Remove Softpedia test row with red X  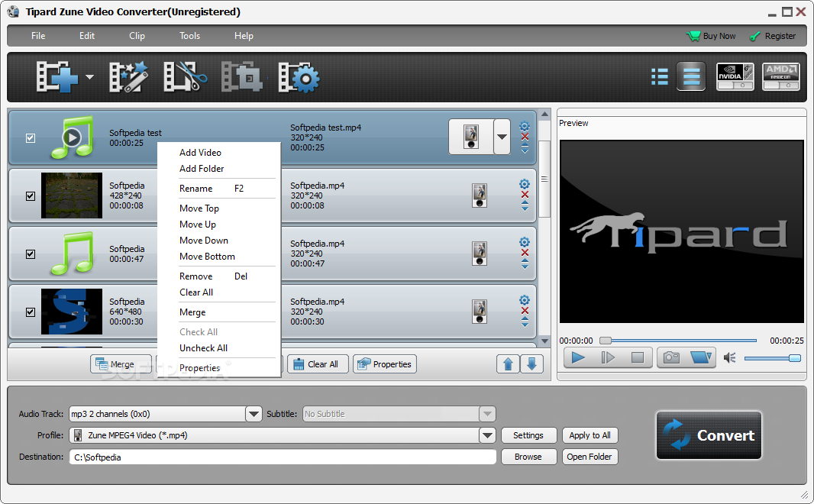click(525, 137)
